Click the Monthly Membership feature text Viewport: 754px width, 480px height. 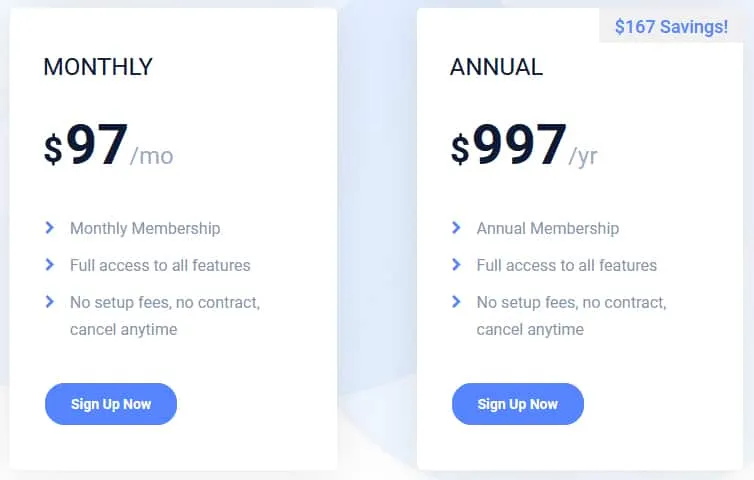(x=145, y=228)
